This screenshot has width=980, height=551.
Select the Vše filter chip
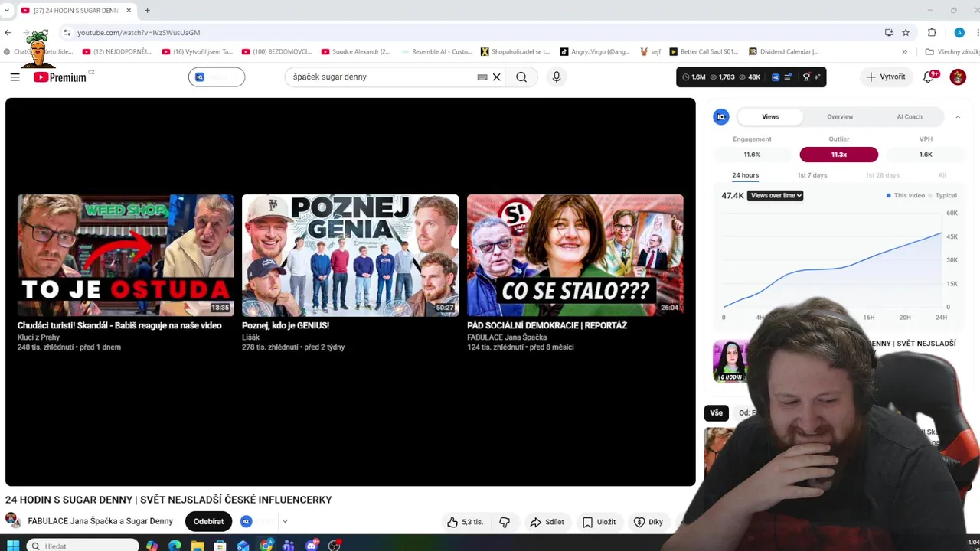pos(716,412)
